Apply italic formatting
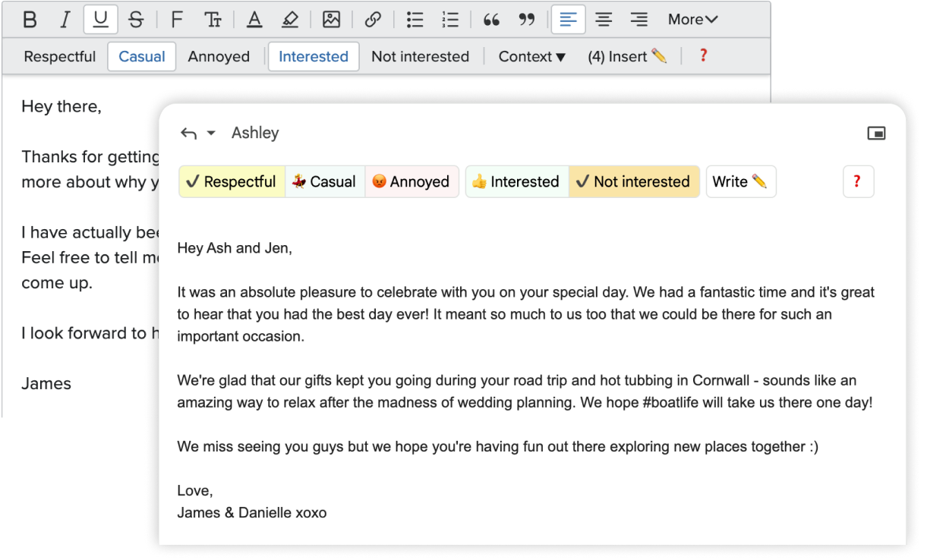927x560 pixels. point(65,20)
